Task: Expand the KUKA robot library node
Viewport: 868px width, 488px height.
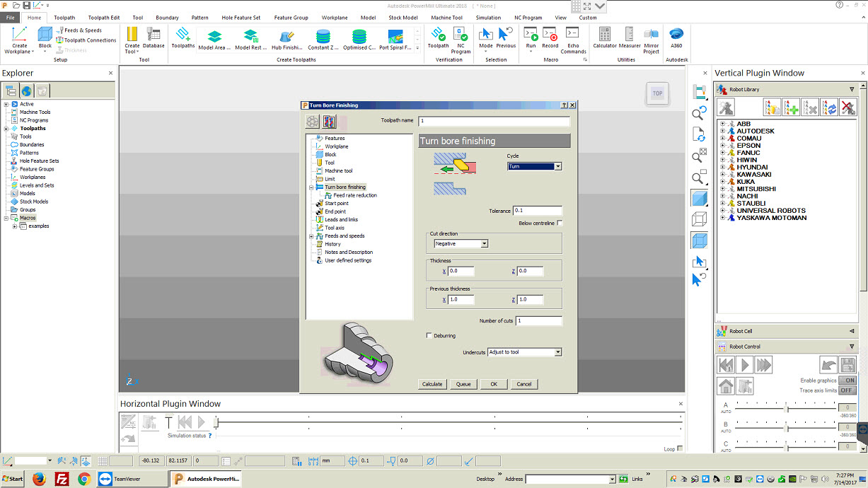Action: (x=722, y=182)
